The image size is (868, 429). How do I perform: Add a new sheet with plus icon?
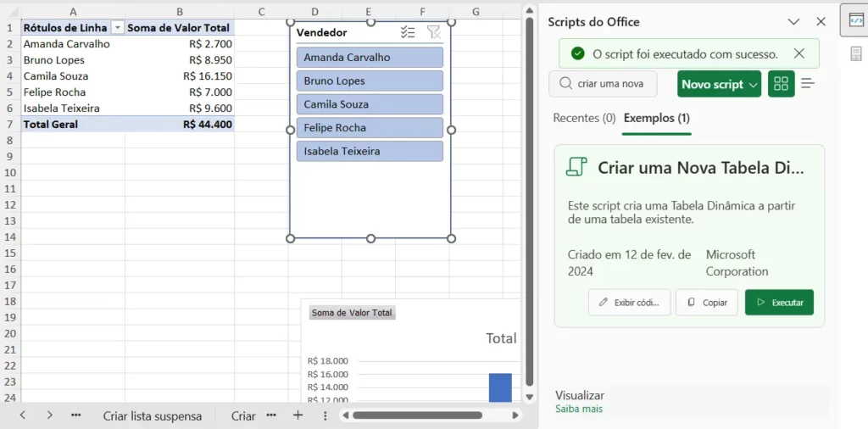[x=298, y=415]
